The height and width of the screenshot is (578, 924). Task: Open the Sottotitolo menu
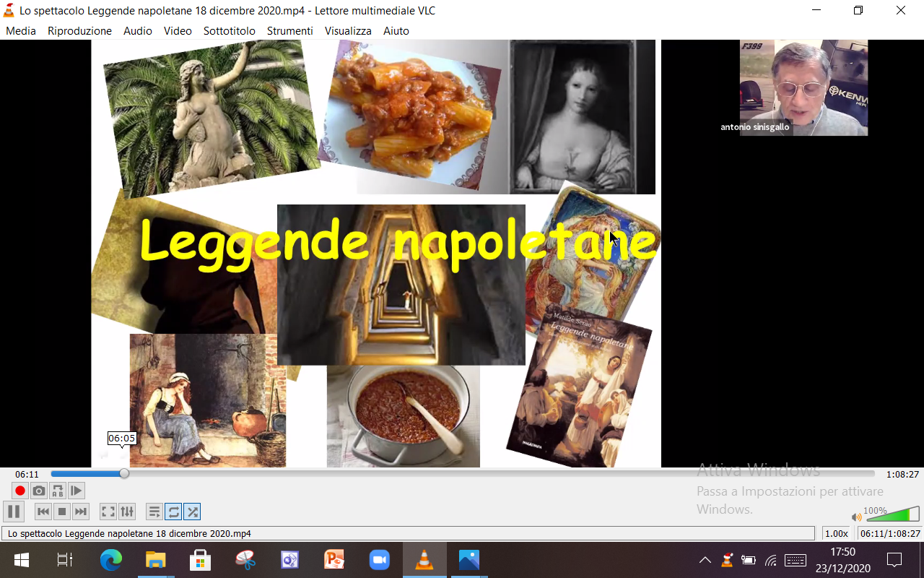click(230, 31)
